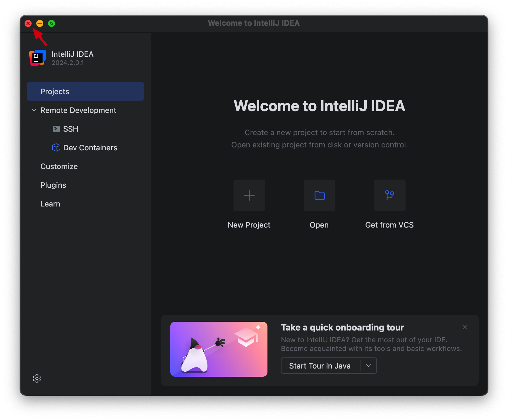Minimize the window with yellow button
Image resolution: width=508 pixels, height=420 pixels.
click(x=40, y=23)
